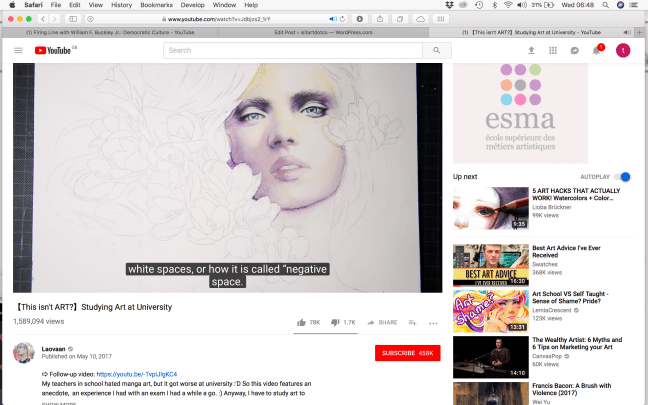This screenshot has height=405, width=648.
Task: Open Safari downloads button
Action: click(x=360, y=19)
